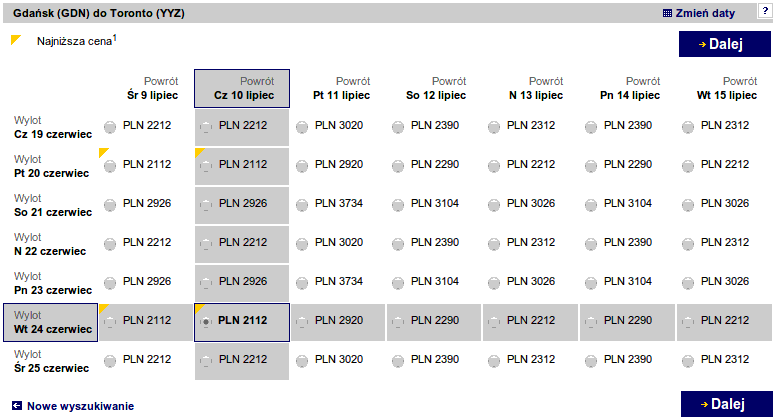Click the bottom Dalej button
The height and width of the screenshot is (420, 777).
coord(727,404)
